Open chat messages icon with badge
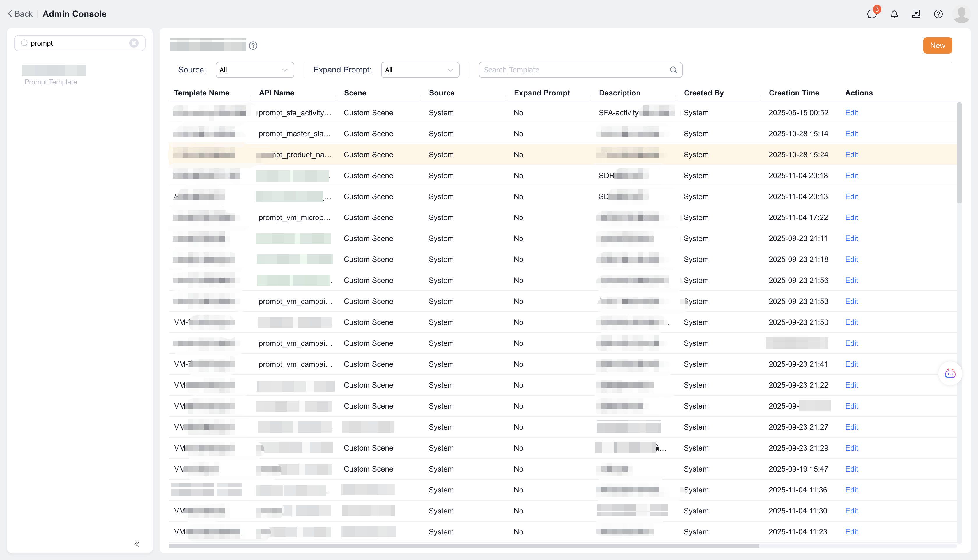 point(871,14)
